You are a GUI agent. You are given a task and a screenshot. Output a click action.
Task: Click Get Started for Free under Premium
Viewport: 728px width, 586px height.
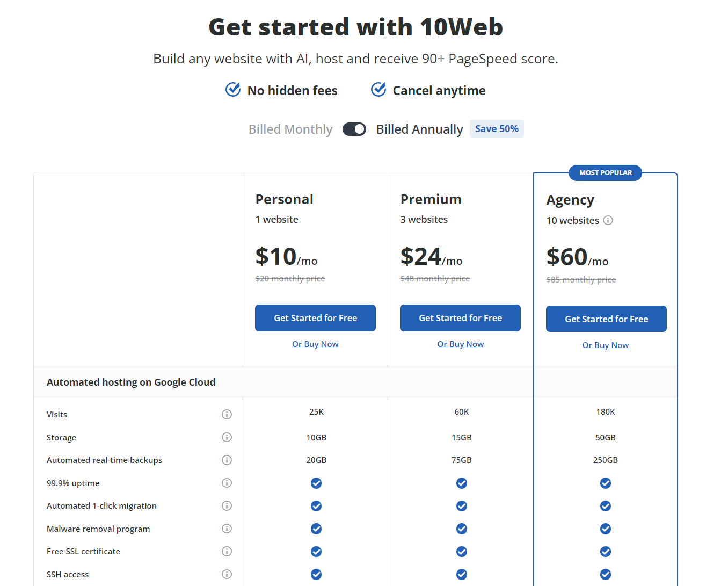(460, 317)
